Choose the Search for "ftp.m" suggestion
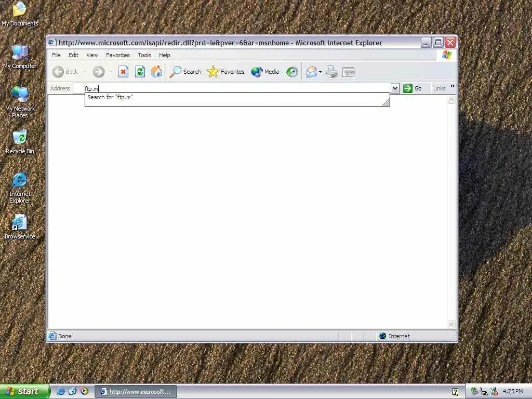This screenshot has width=532, height=399. (237, 97)
